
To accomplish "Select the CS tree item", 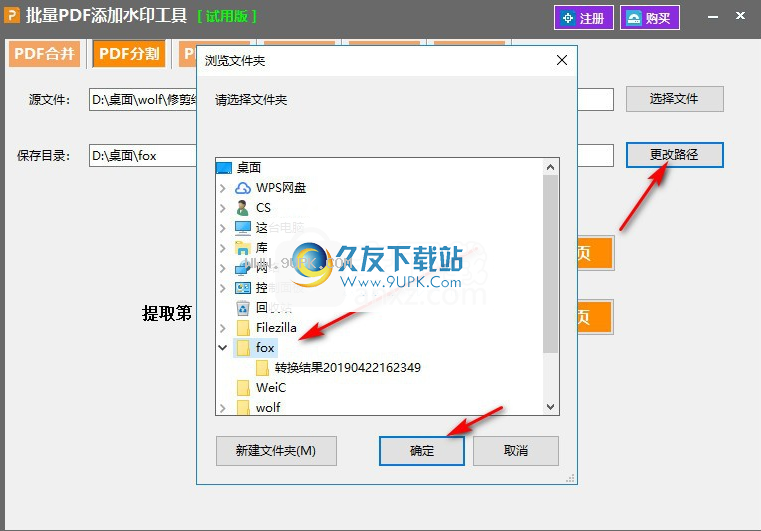I will 263,208.
